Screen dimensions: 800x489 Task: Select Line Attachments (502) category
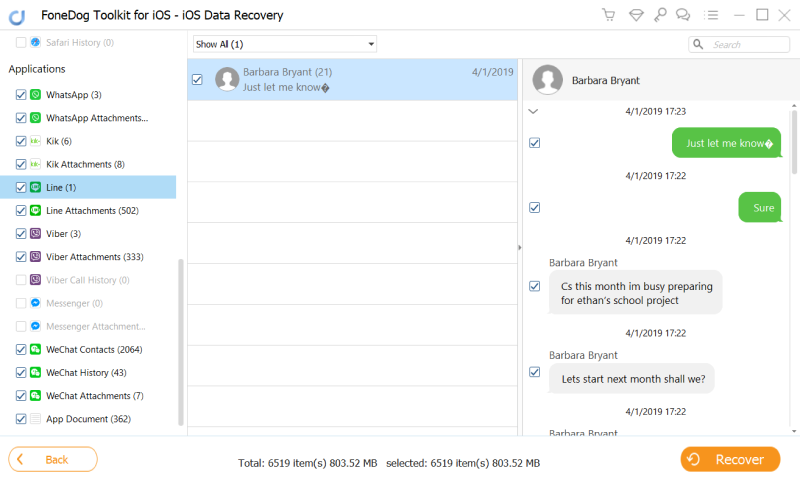[92, 210]
